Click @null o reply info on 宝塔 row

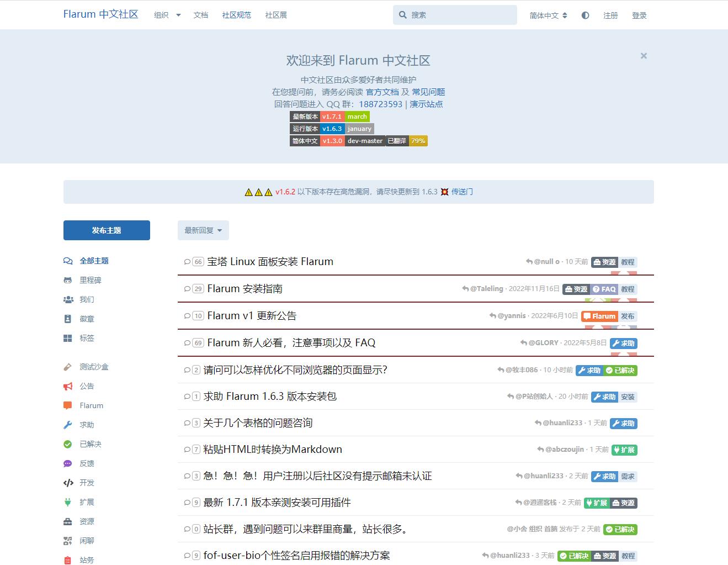pyautogui.click(x=557, y=262)
